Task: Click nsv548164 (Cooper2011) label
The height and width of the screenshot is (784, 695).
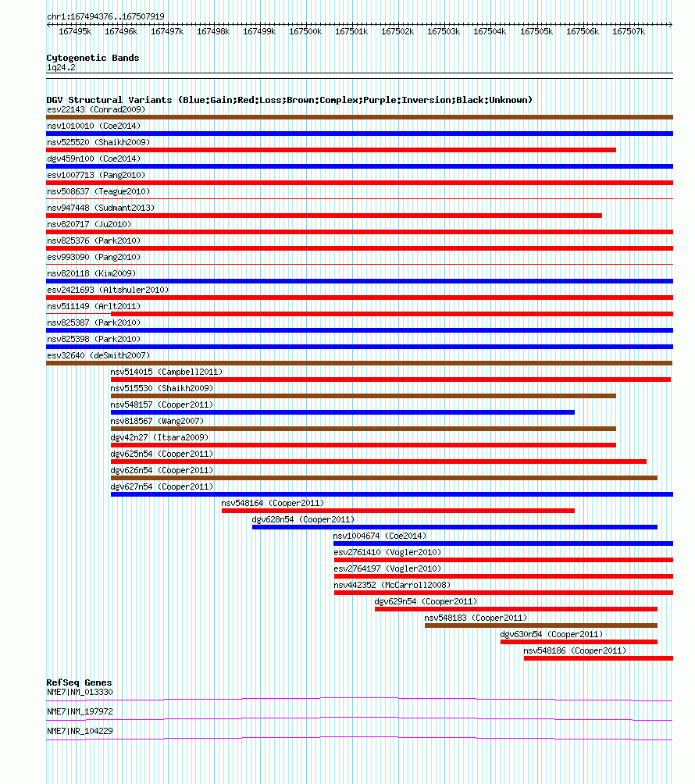Action: tap(273, 504)
